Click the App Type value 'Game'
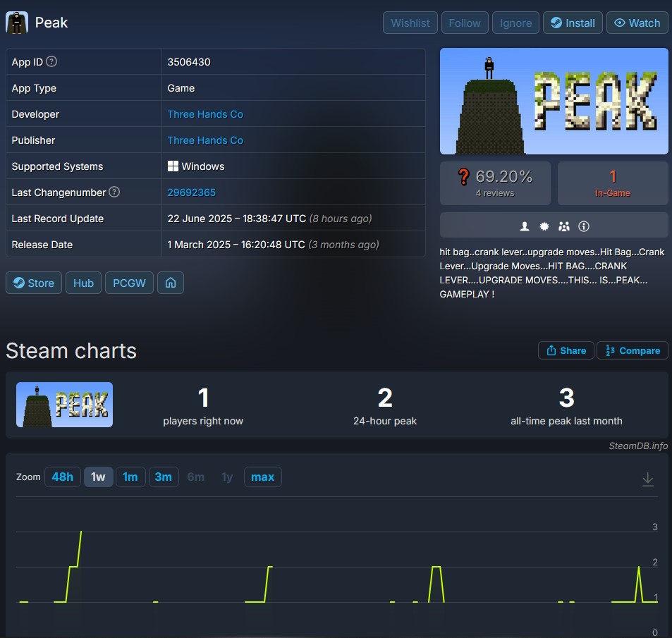 point(181,88)
